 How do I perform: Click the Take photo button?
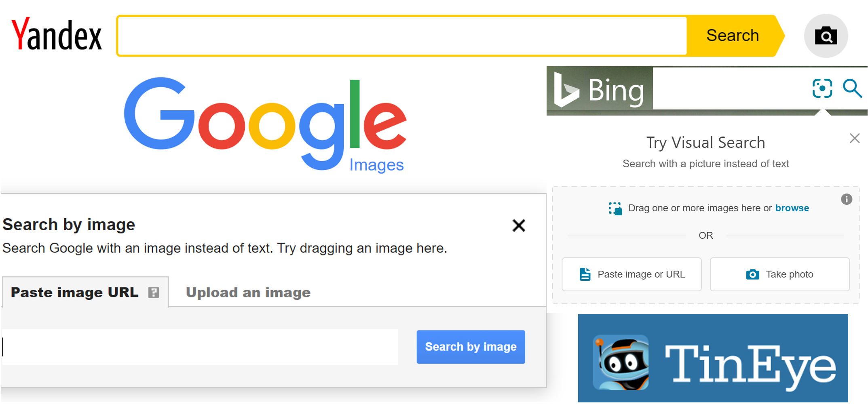(x=780, y=274)
